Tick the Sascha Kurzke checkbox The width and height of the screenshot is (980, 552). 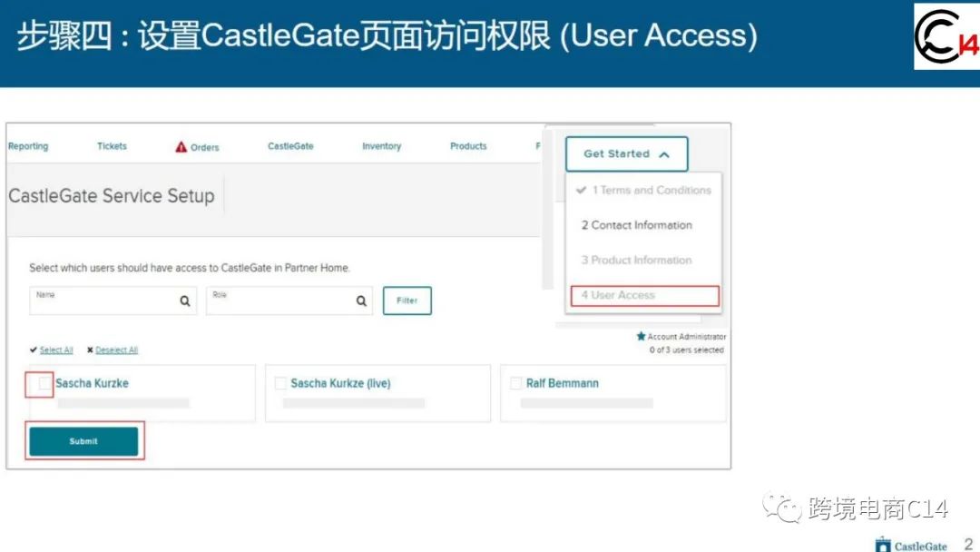(x=44, y=383)
